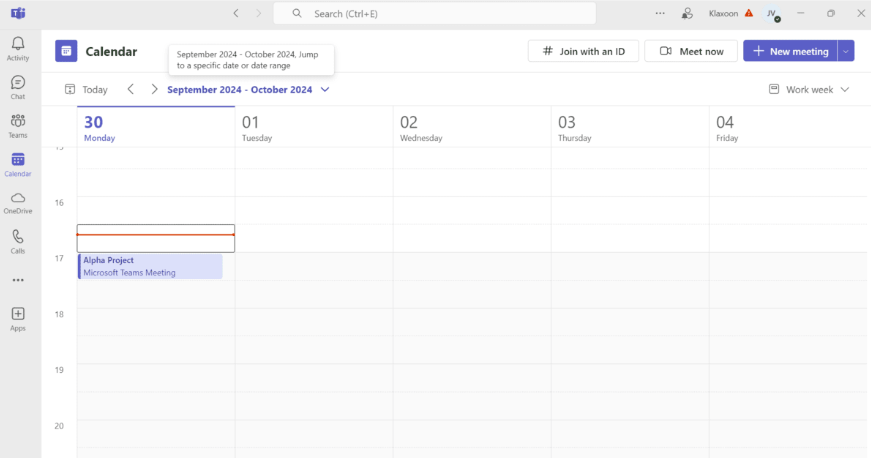Open the Work week view dropdown
871x458 pixels.
click(809, 89)
